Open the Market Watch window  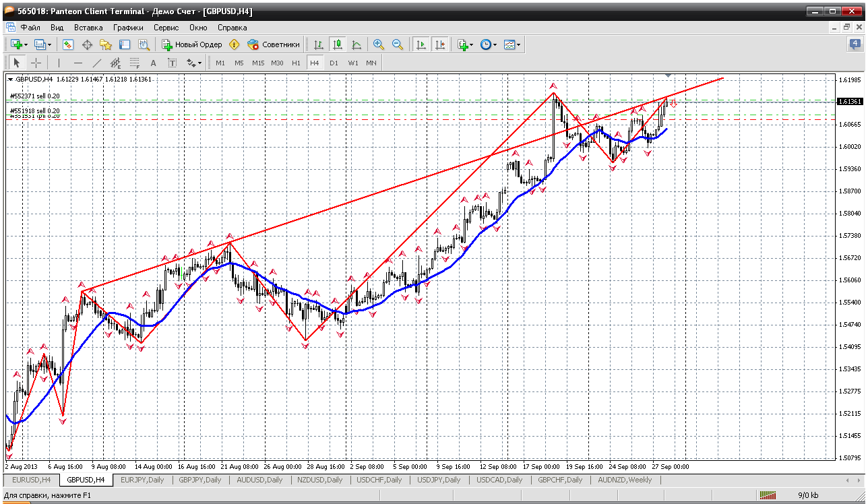click(68, 44)
